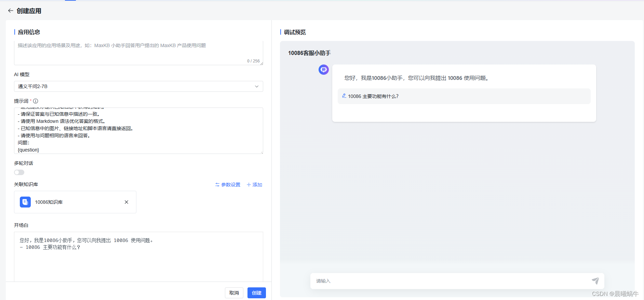The width and height of the screenshot is (644, 300).
Task: Click the 关联知识库 label
Action: [26, 184]
